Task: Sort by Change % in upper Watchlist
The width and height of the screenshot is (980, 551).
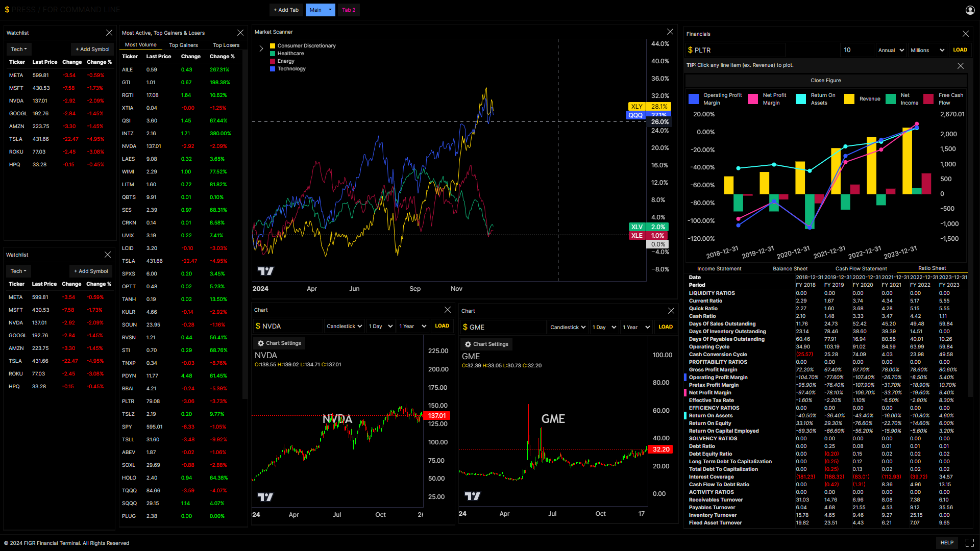Action: pos(99,62)
